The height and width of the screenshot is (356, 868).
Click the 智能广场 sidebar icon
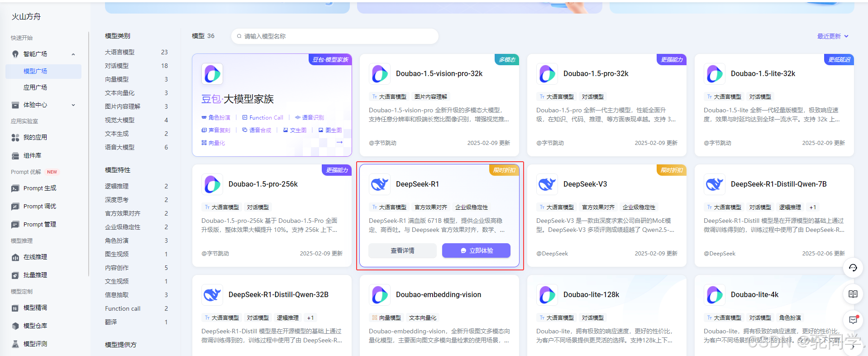pyautogui.click(x=15, y=54)
